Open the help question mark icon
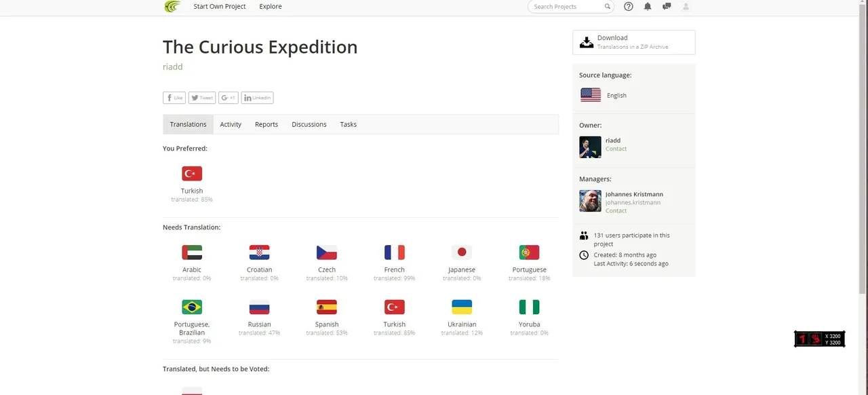 [629, 7]
